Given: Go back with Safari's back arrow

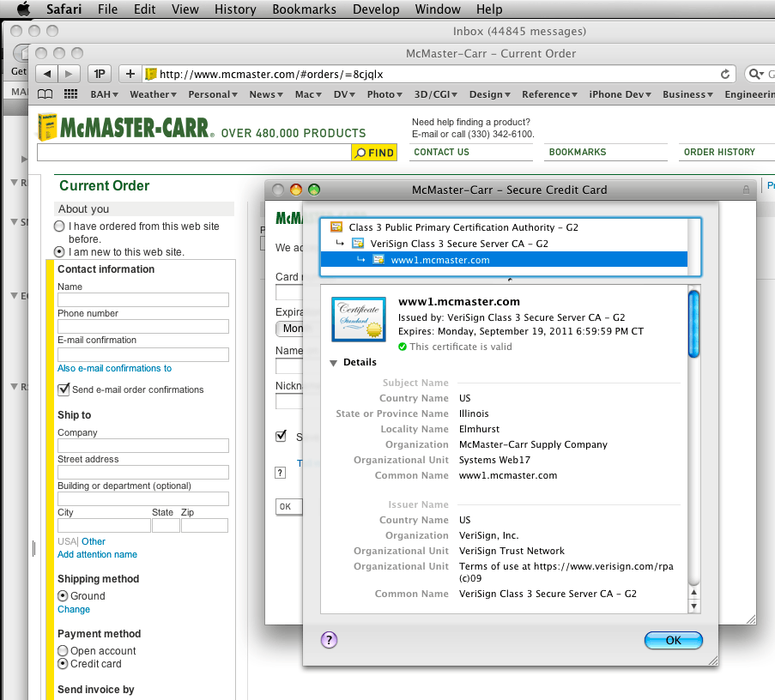Looking at the screenshot, I should click(x=47, y=74).
